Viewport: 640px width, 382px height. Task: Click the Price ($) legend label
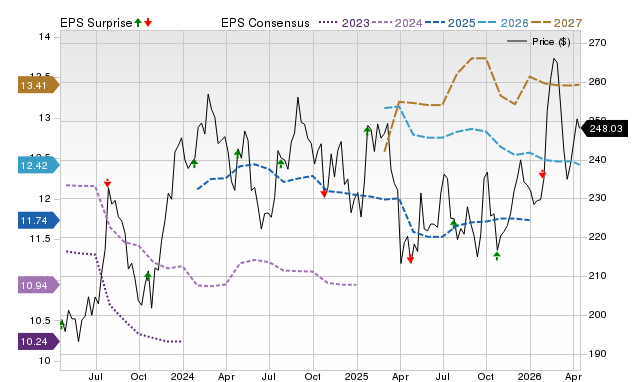click(551, 42)
